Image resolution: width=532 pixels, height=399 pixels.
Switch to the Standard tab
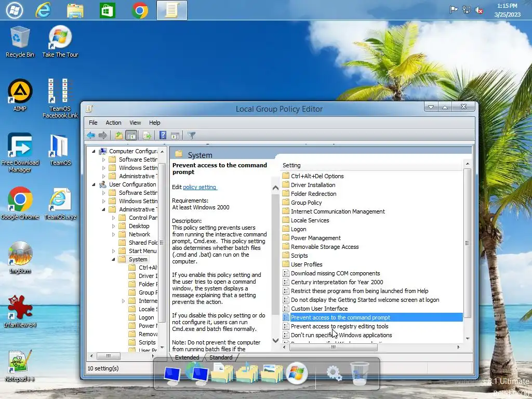(x=221, y=357)
